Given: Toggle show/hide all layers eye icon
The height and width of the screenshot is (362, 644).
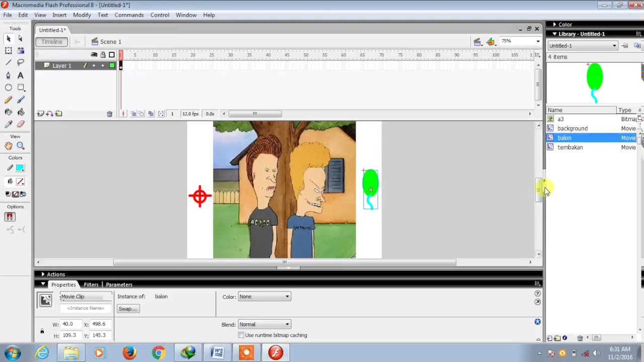Looking at the screenshot, I should [x=94, y=55].
